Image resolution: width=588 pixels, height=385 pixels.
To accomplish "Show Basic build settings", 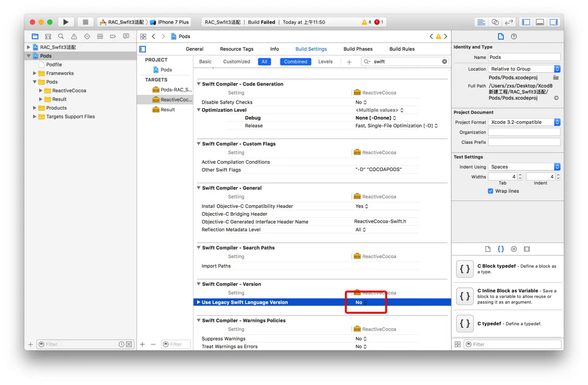I will (205, 61).
